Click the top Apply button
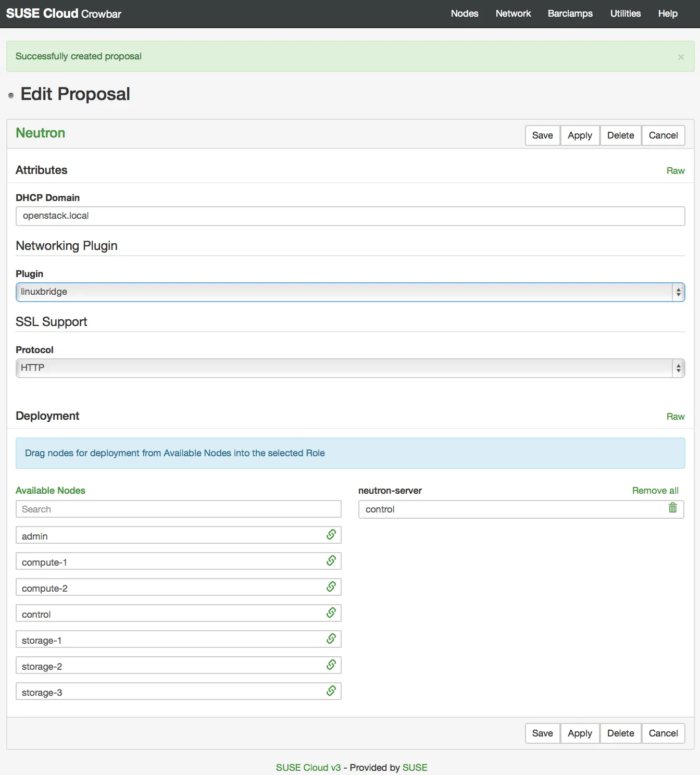Screen dimensions: 700x775 [x=580, y=135]
